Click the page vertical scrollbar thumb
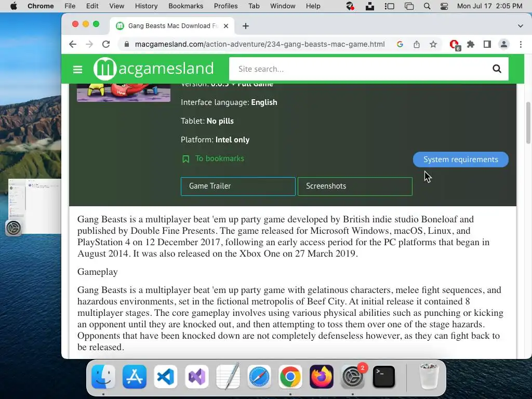The width and height of the screenshot is (532, 399). tap(528, 123)
